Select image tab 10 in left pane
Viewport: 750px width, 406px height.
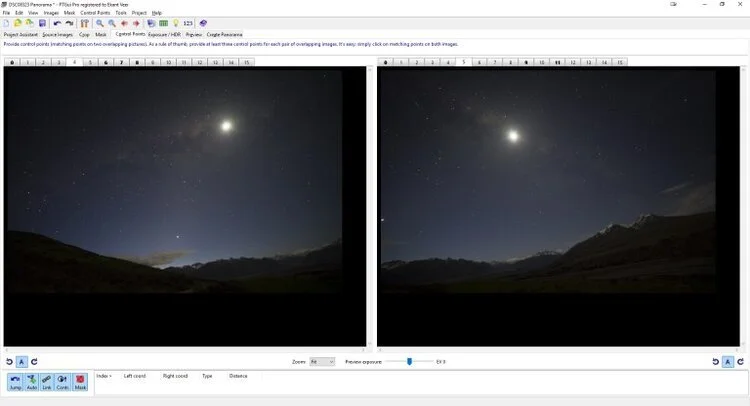point(168,62)
